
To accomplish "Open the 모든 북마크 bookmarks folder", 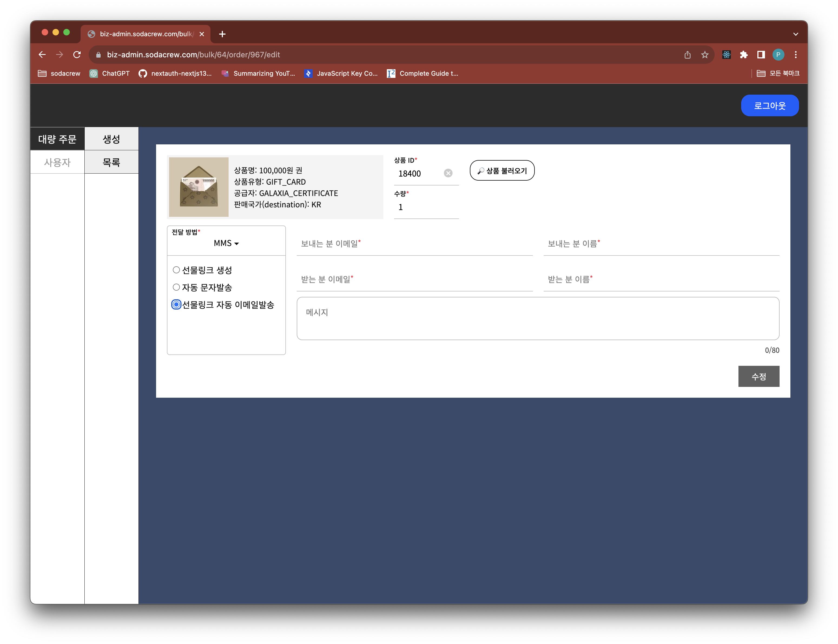I will coord(778,73).
